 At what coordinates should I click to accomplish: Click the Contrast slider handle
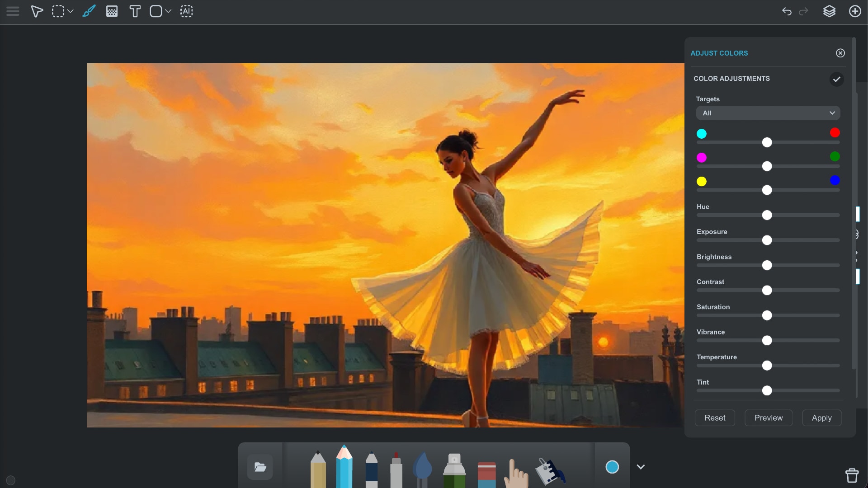pos(767,291)
